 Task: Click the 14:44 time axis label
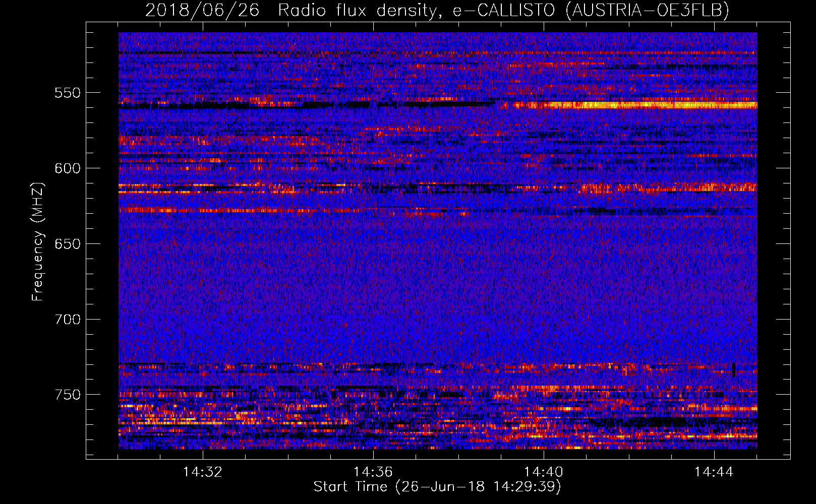pyautogui.click(x=714, y=472)
